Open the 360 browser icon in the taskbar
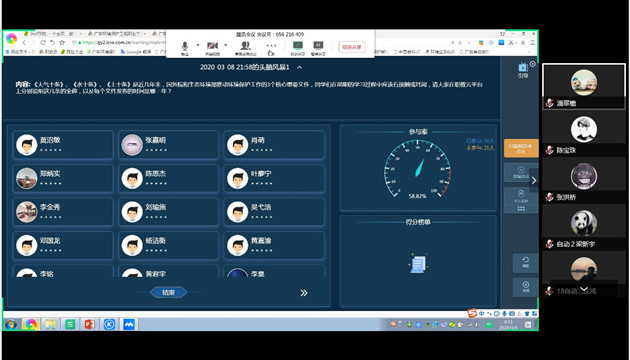 (x=31, y=324)
